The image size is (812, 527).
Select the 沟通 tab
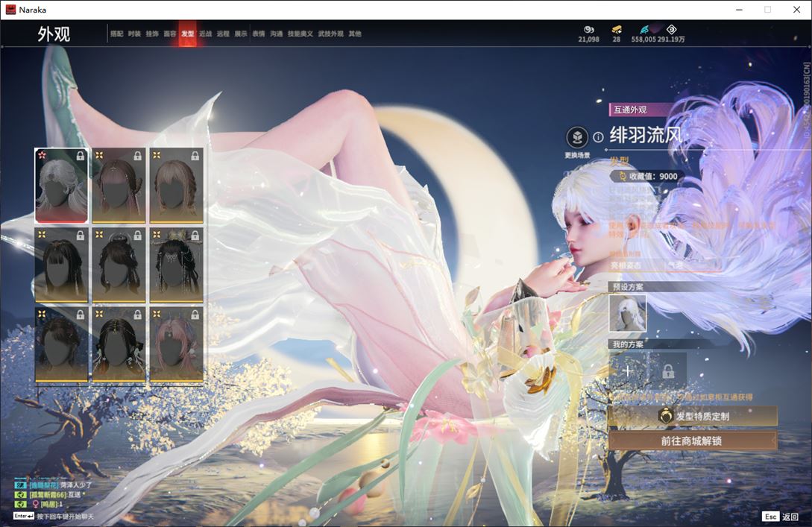click(x=276, y=34)
